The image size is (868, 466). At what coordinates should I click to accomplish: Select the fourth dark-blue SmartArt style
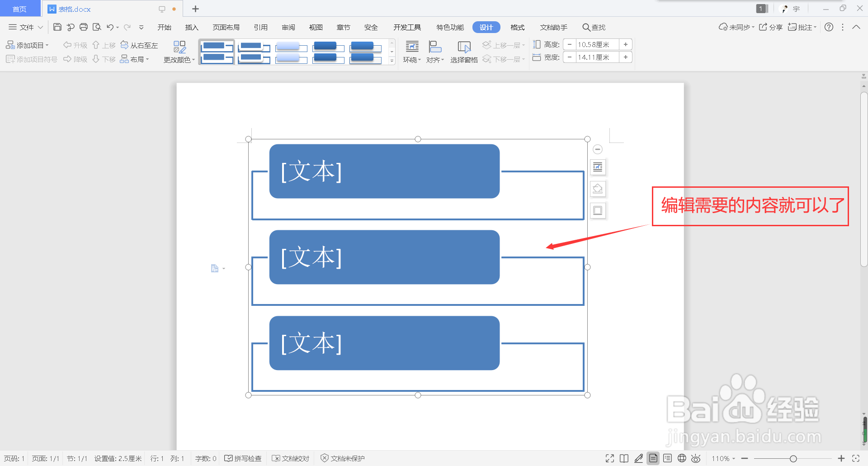[328, 52]
